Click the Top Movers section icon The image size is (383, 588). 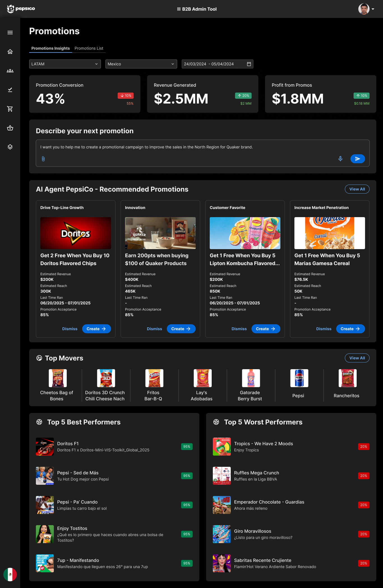[39, 358]
